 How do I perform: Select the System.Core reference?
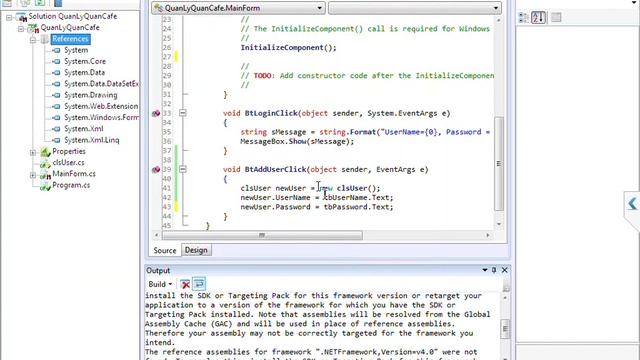point(85,61)
